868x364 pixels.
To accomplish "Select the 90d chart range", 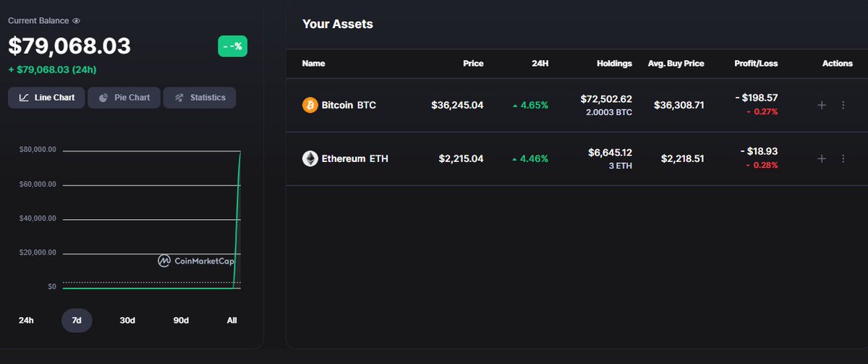I will [x=181, y=320].
